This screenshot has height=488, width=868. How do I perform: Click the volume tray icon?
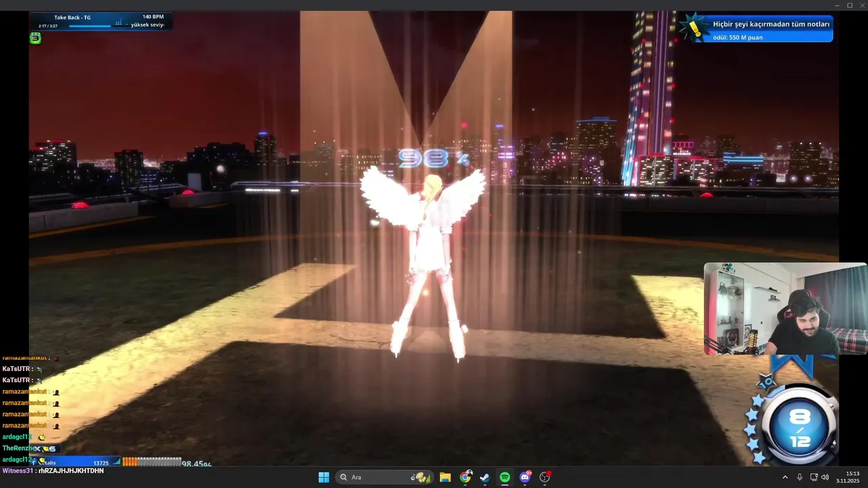[x=825, y=477]
